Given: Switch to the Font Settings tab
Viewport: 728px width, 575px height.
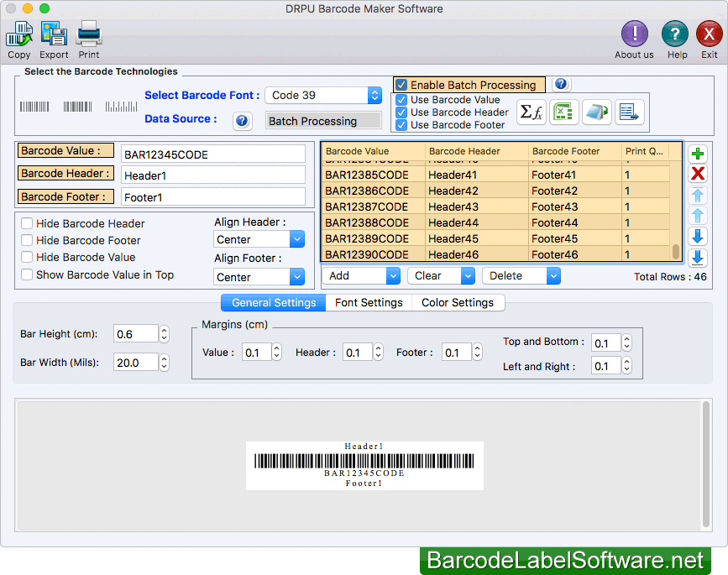Looking at the screenshot, I should (369, 302).
